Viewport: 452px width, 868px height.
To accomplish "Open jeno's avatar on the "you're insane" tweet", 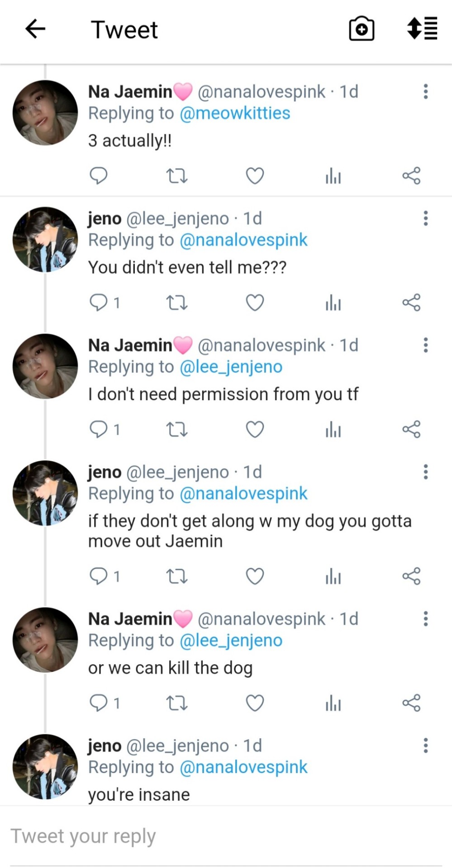I will point(45,767).
